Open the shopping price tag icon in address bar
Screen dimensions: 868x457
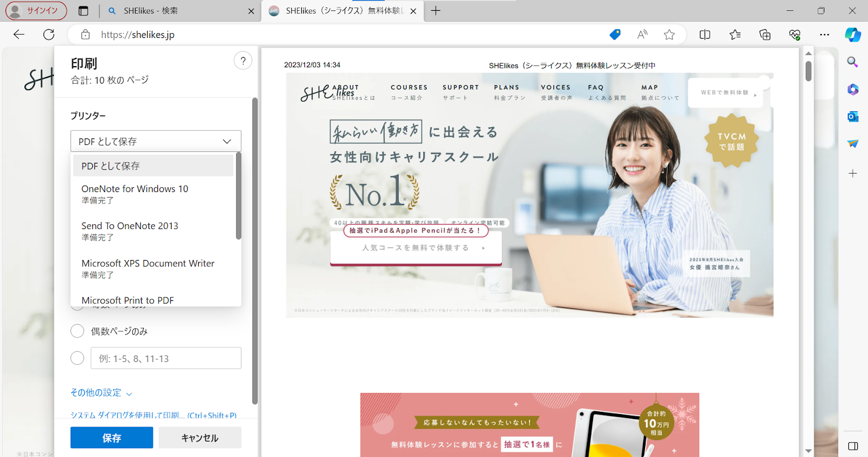[x=615, y=35]
